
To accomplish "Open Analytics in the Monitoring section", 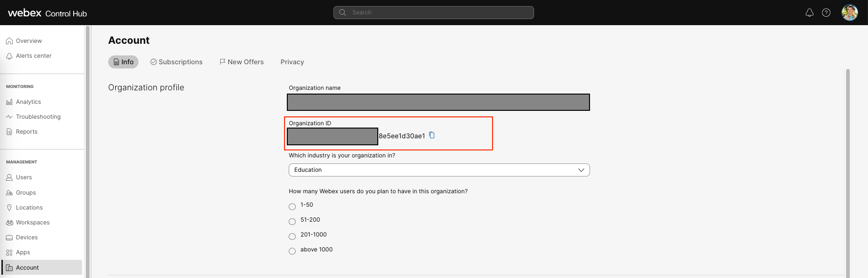I will pyautogui.click(x=28, y=102).
